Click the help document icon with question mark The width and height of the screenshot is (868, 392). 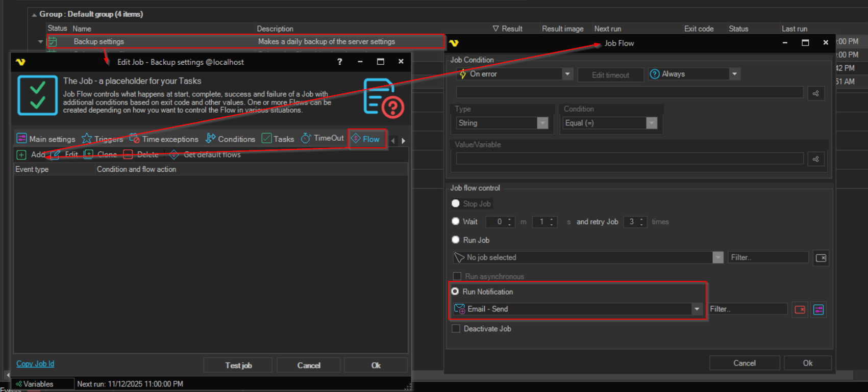(383, 97)
